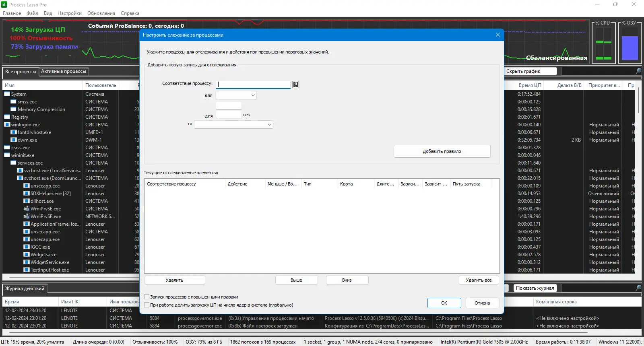Switch to the 'Все процессы' tab
The image size is (644, 346).
pos(21,72)
